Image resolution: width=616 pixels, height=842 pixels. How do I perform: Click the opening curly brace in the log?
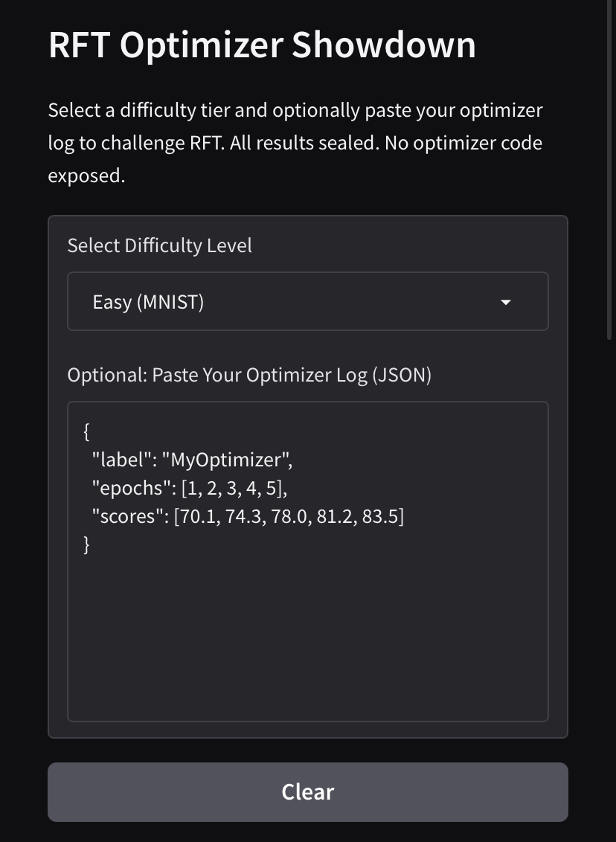pyautogui.click(x=87, y=431)
